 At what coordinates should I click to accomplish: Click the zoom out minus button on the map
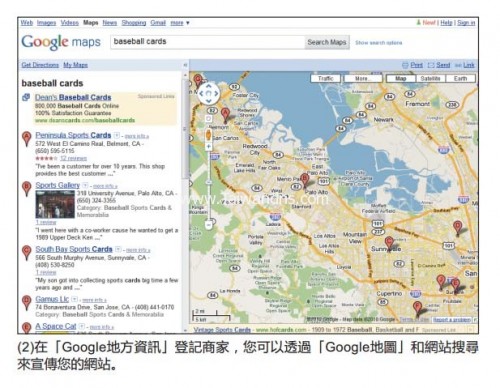[209, 225]
